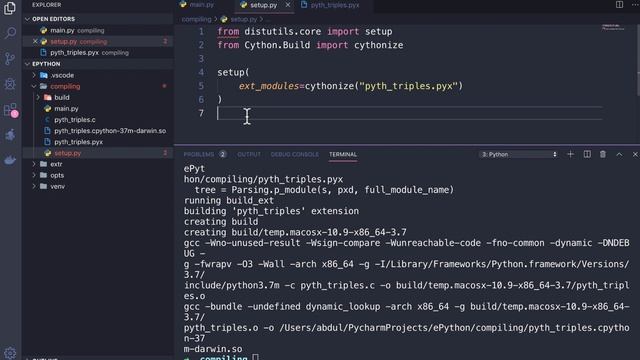Create a new terminal with plus icon
640x360 pixels.
click(x=570, y=154)
